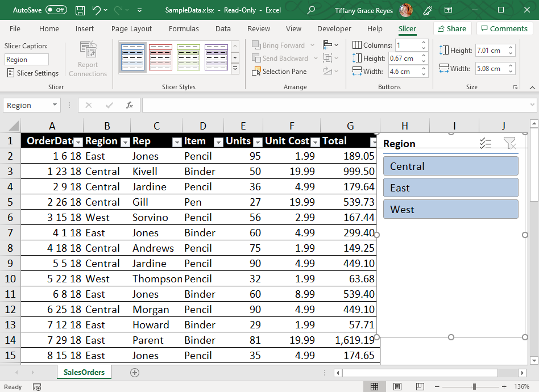This screenshot has height=392, width=539.
Task: Switch to the Data tab
Action: [x=223, y=29]
